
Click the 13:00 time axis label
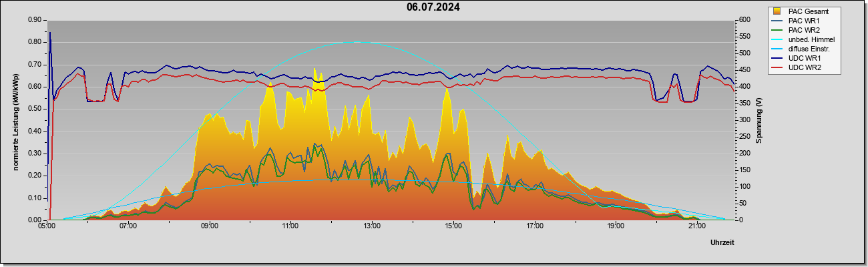pyautogui.click(x=372, y=226)
